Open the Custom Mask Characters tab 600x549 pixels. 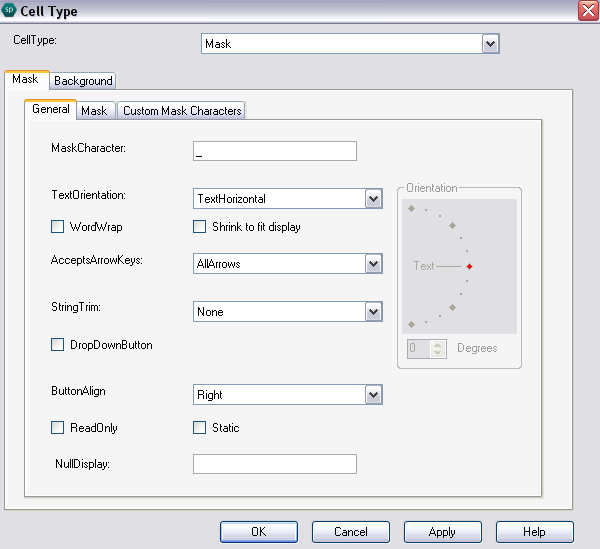pos(182,111)
